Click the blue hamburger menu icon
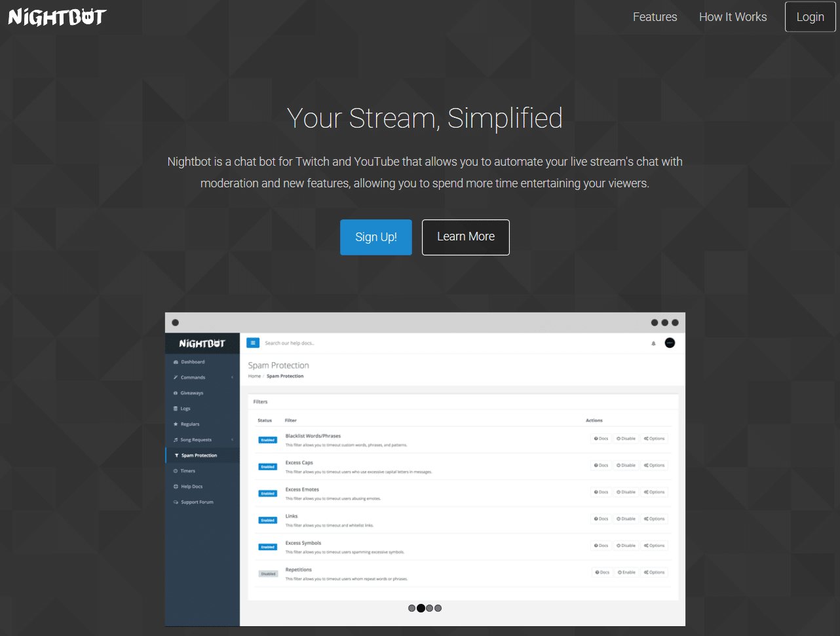Viewport: 840px width, 636px height. pyautogui.click(x=253, y=343)
